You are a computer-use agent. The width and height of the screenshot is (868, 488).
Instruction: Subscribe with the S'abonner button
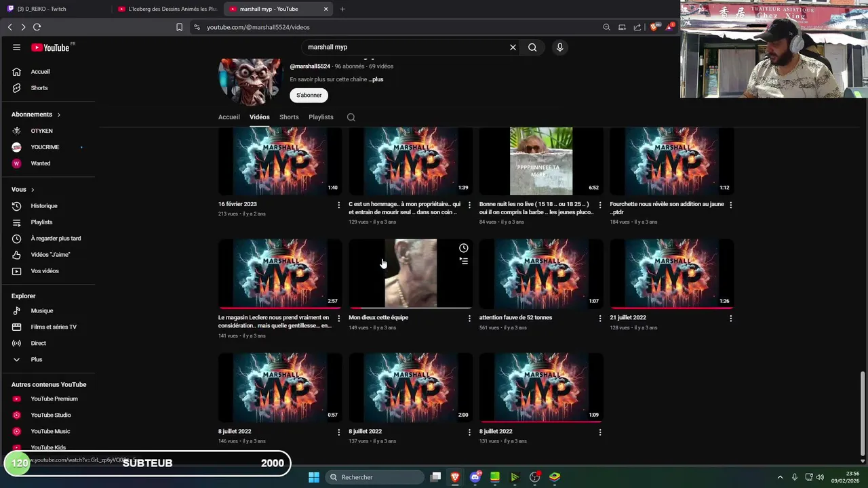[x=309, y=96]
